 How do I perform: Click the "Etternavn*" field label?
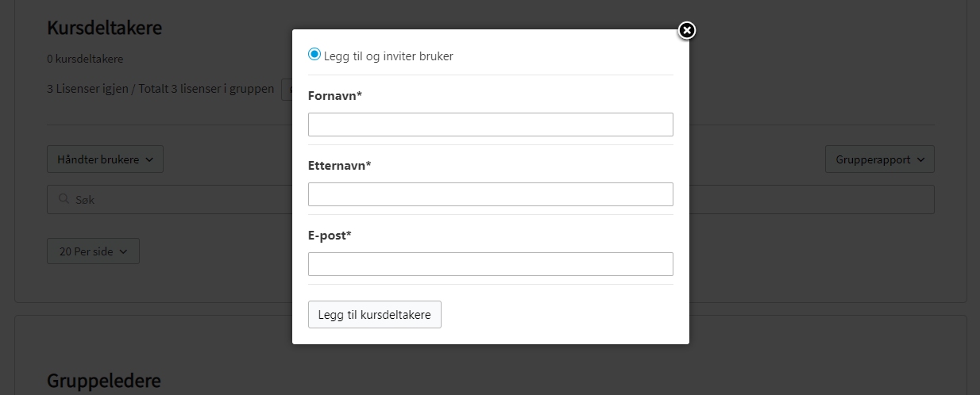tap(339, 166)
